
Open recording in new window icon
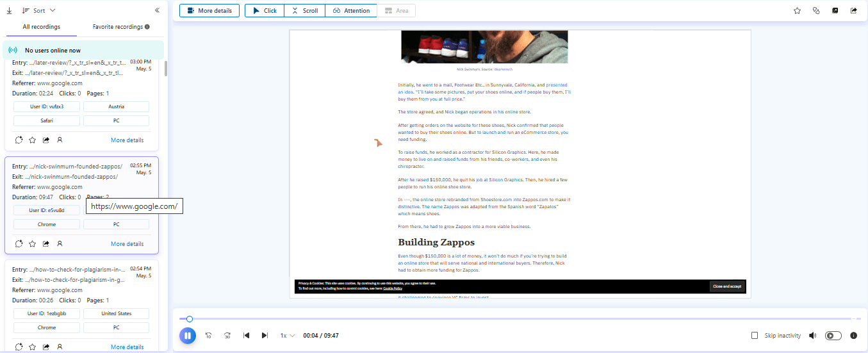(x=835, y=11)
